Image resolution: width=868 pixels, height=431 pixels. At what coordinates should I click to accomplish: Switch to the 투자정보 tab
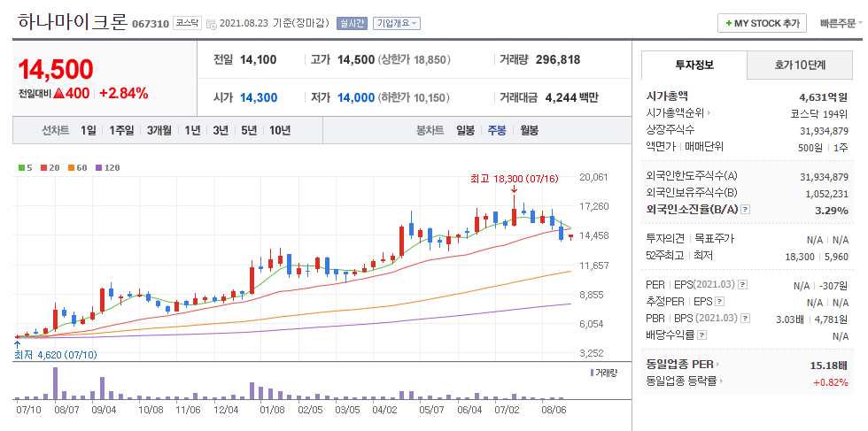pyautogui.click(x=694, y=65)
